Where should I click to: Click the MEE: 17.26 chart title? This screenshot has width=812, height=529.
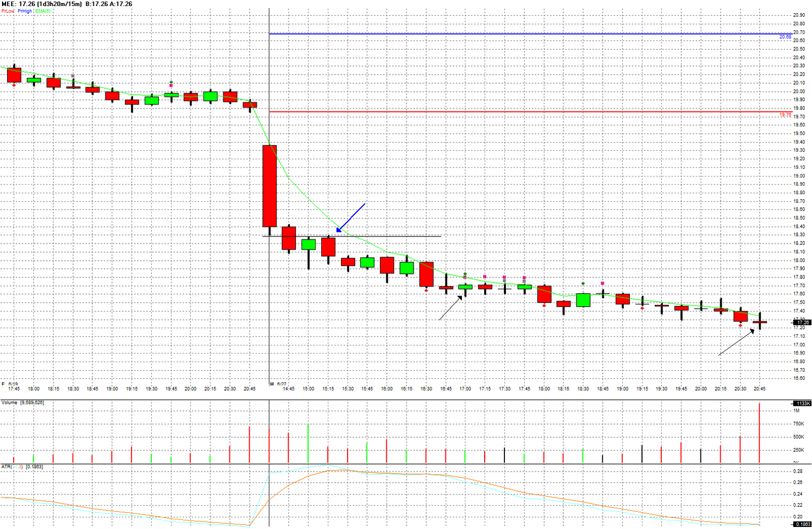[x=67, y=4]
